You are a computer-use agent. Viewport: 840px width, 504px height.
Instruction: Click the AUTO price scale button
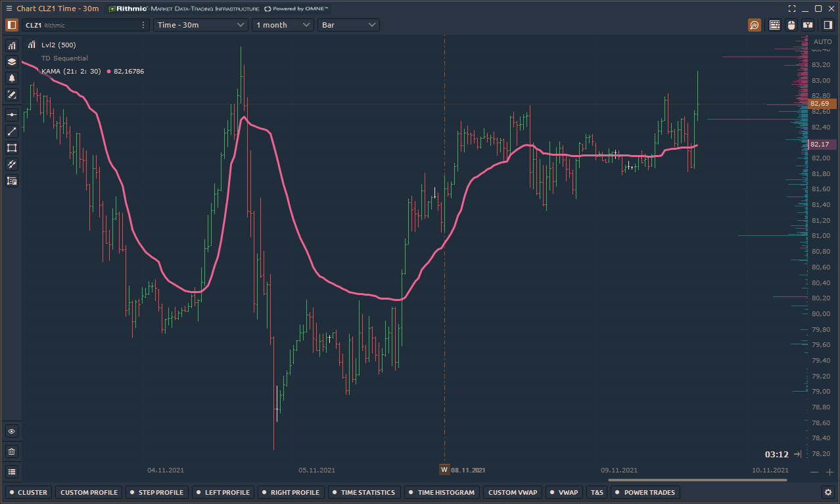[x=822, y=42]
